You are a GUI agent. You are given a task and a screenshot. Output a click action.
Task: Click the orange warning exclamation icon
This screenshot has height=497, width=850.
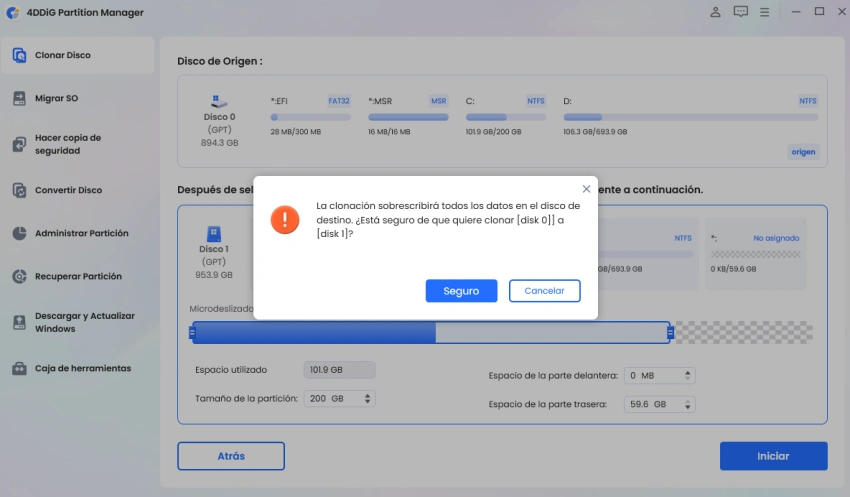pyautogui.click(x=285, y=220)
